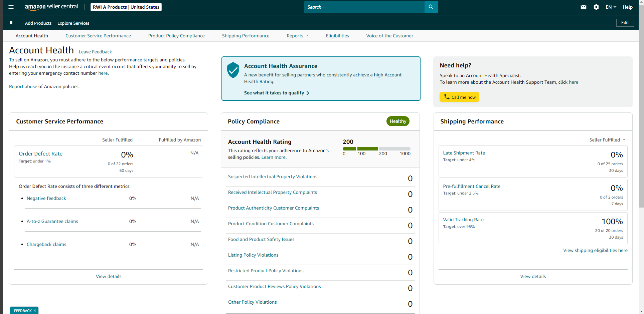Click View shipping eligibilities here
The height and width of the screenshot is (314, 644).
click(x=595, y=250)
